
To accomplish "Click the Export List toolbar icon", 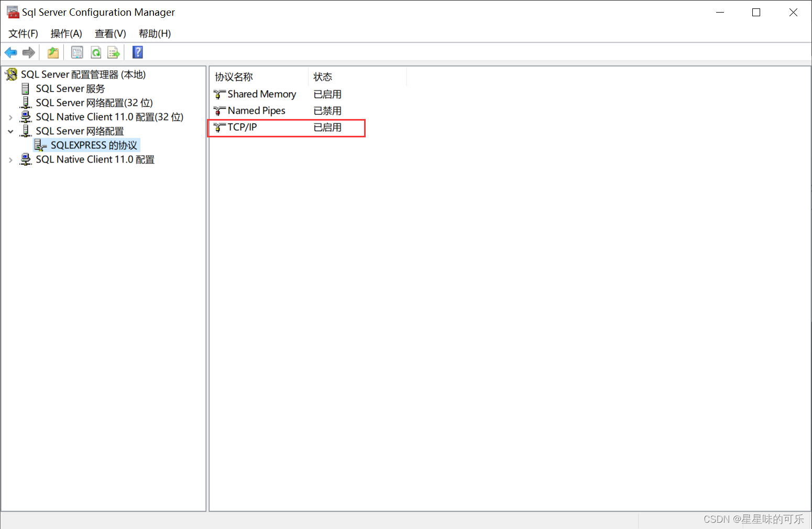I will click(x=114, y=52).
